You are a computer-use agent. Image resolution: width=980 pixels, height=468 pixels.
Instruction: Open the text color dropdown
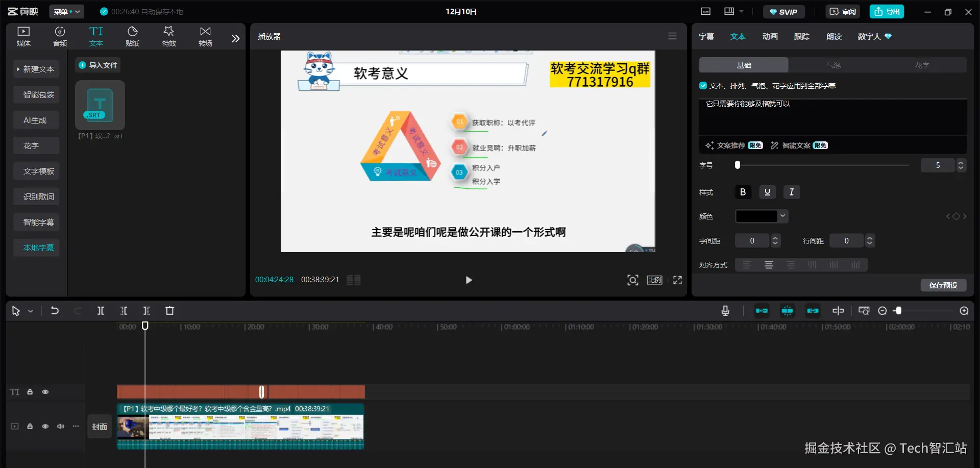click(782, 216)
